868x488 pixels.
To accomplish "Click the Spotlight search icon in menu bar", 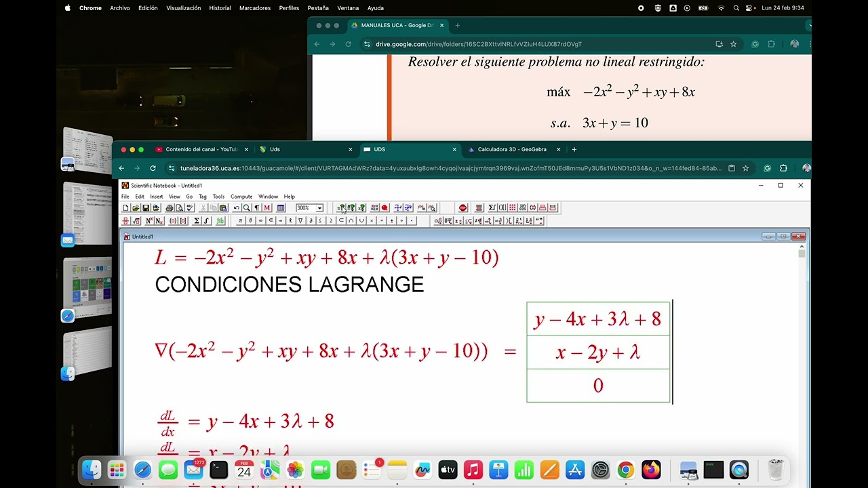I will pos(736,8).
